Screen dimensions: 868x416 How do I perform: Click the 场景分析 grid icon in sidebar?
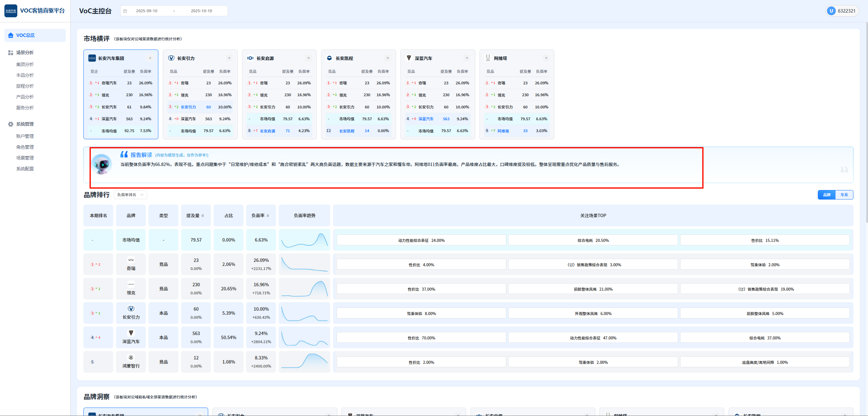[x=11, y=53]
